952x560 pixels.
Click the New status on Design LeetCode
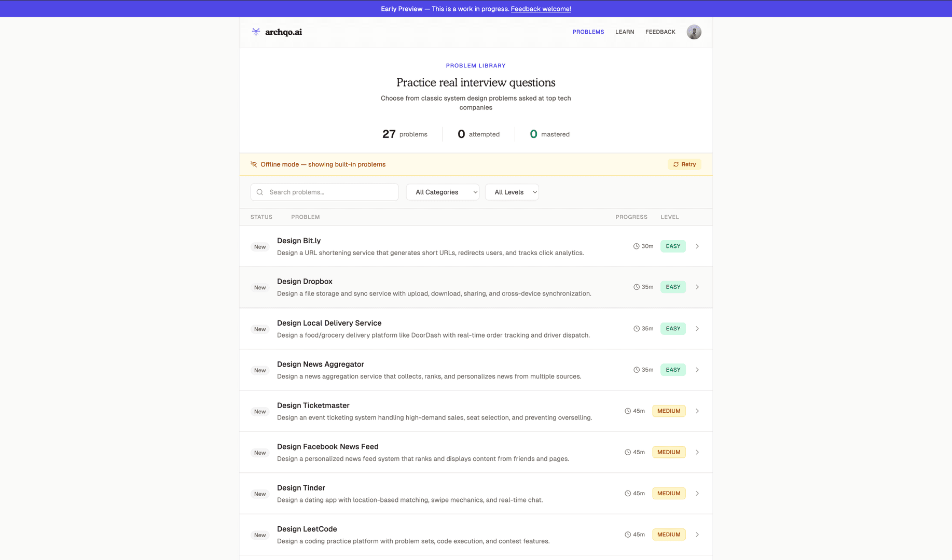tap(260, 535)
